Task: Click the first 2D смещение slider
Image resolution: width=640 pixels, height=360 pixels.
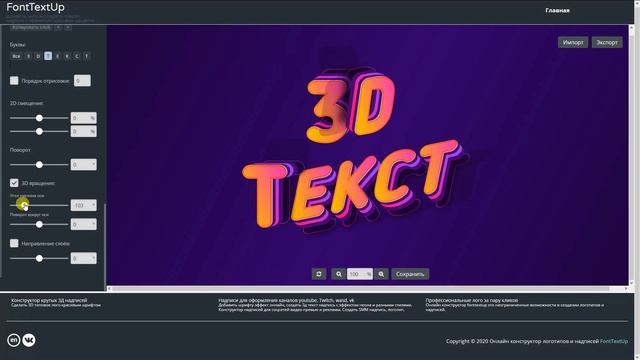Action: point(39,118)
